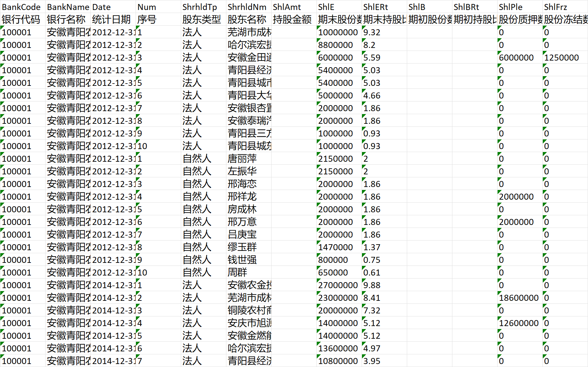The image size is (588, 367).
Task: Click shareholder name 缪玉群
Action: pyautogui.click(x=249, y=247)
